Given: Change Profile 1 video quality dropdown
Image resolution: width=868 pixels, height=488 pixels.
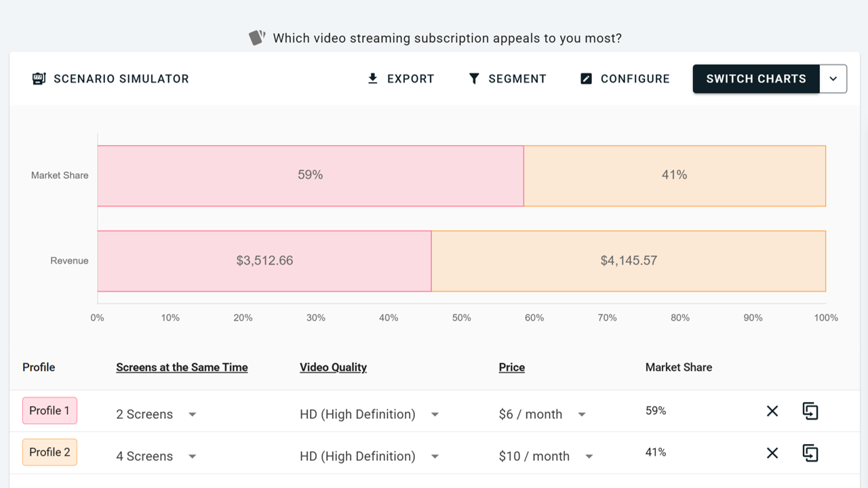Looking at the screenshot, I should [x=435, y=414].
